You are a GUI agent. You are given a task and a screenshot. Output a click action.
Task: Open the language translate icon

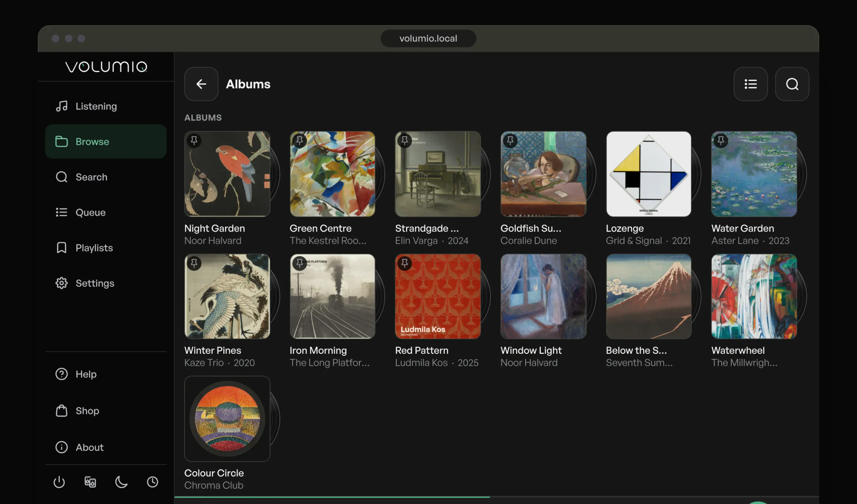click(90, 482)
